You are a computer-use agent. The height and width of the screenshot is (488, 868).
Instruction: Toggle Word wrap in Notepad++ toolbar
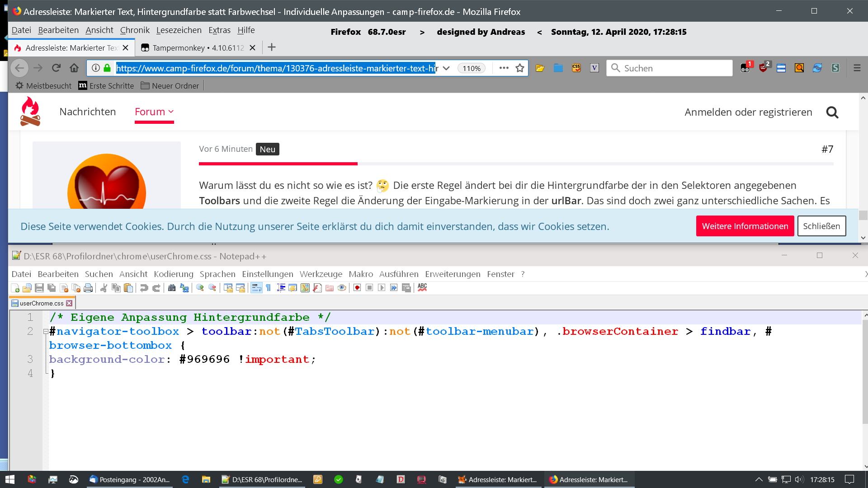256,288
